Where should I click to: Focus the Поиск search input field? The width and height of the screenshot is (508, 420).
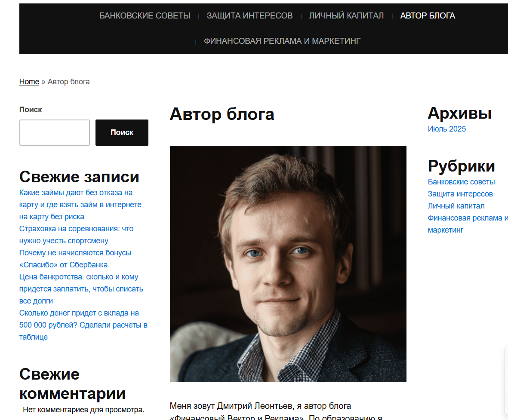point(55,132)
